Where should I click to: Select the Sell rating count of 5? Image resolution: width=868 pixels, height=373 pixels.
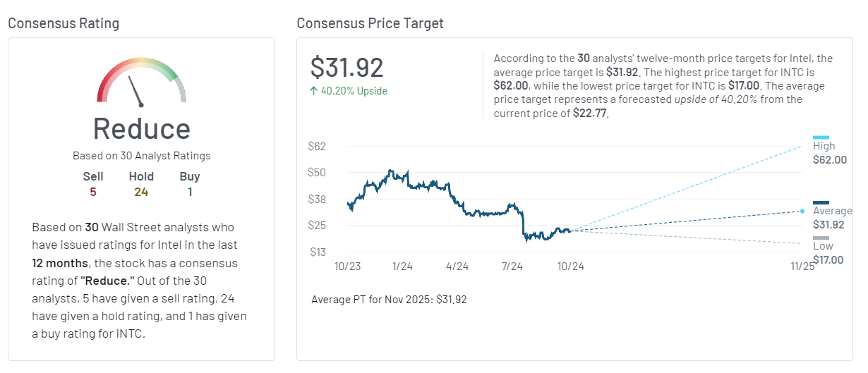click(92, 192)
